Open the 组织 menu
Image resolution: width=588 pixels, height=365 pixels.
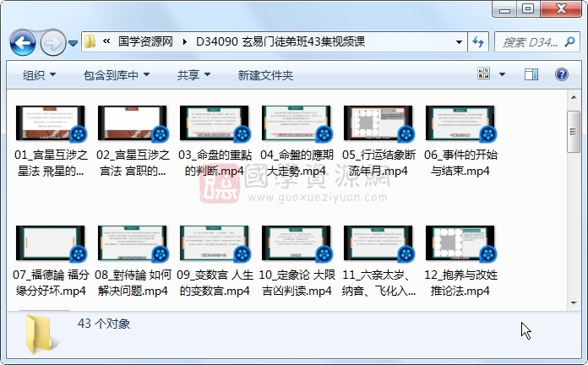[x=40, y=75]
